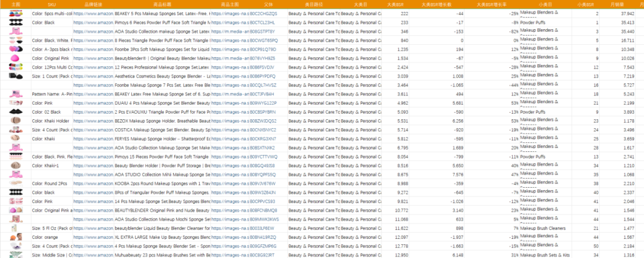Image resolution: width=644 pixels, height=258 pixels.
Task: Click ASIN link B0B6PYPDFQ
Action: pyautogui.click(x=263, y=76)
